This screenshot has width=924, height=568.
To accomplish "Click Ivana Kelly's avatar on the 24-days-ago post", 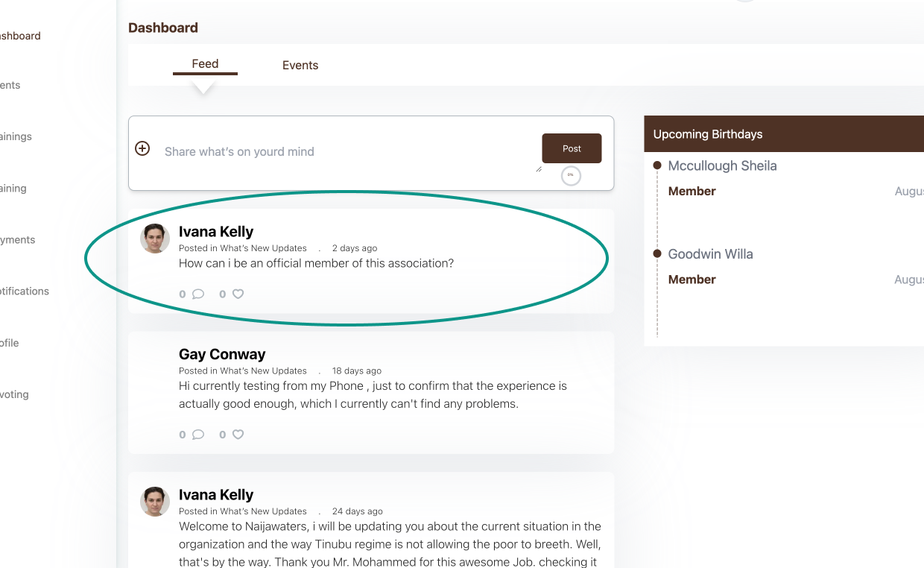I will (155, 502).
